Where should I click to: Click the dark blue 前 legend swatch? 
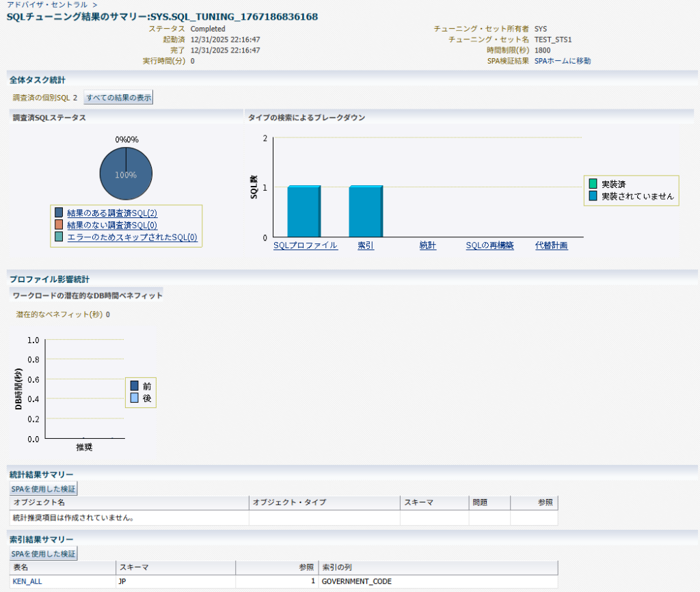tap(134, 386)
